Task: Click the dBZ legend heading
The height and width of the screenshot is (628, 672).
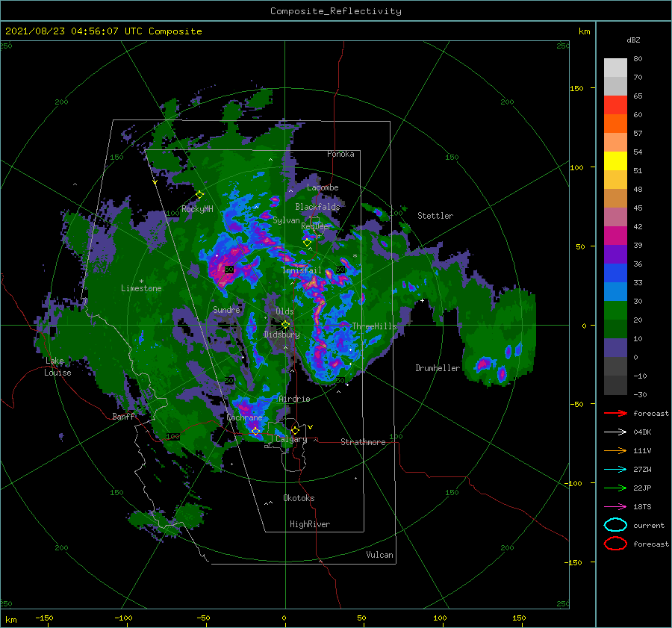Action: (x=633, y=40)
